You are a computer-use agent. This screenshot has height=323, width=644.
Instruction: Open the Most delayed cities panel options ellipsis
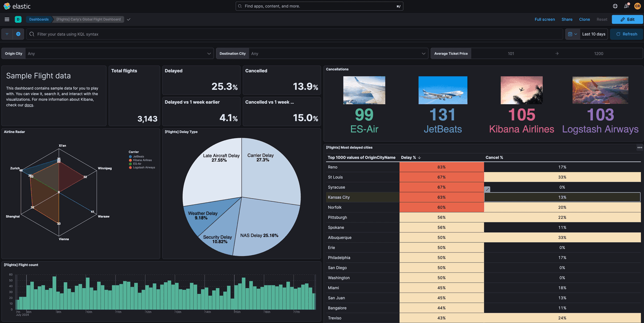point(640,147)
